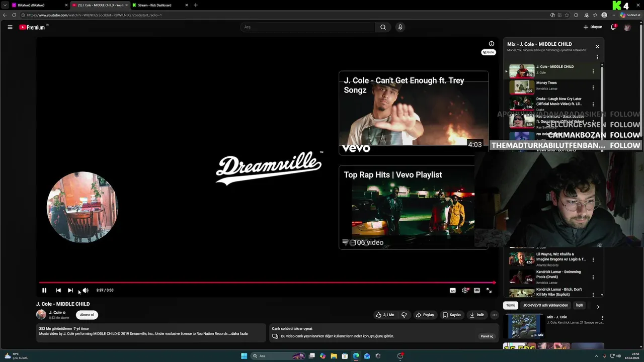This screenshot has width=644, height=362.
Task: Open the Mix playlist more options menu
Action: pyautogui.click(x=597, y=57)
